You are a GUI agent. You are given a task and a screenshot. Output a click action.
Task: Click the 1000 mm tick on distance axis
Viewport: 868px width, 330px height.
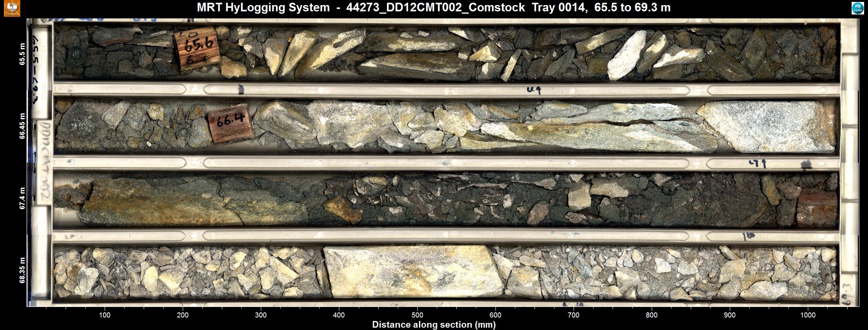808,315
